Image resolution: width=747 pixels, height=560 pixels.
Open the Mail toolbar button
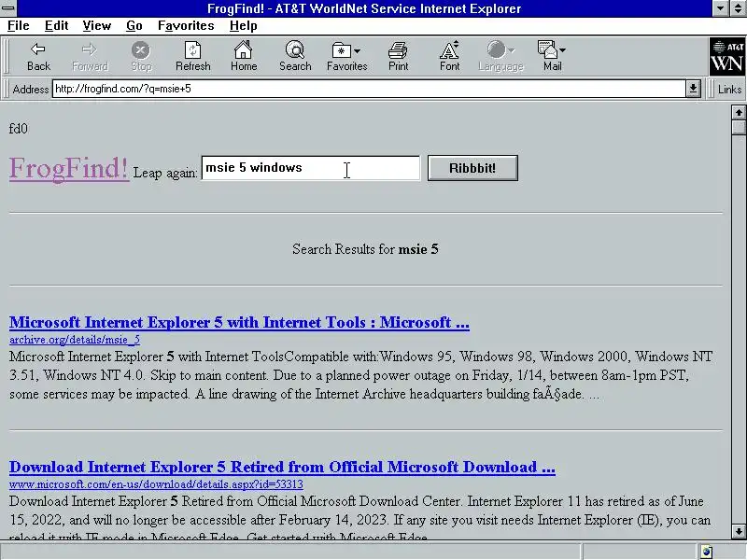[548, 56]
